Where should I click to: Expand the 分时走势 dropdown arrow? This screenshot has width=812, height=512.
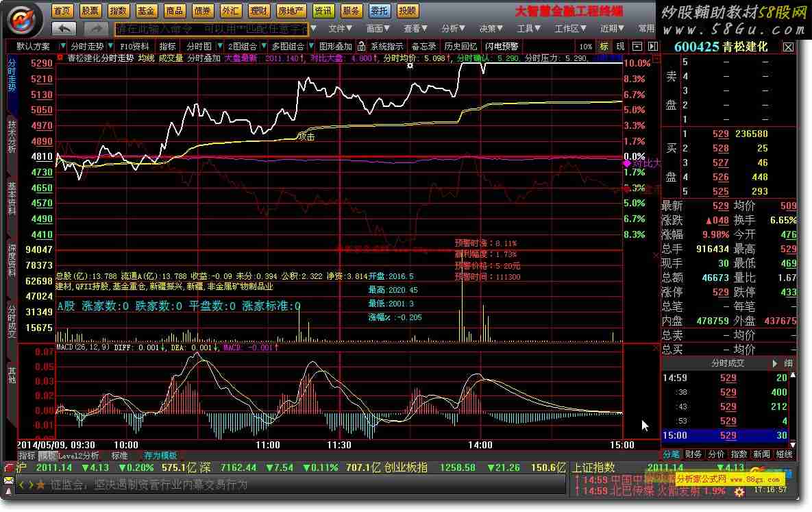click(x=111, y=46)
